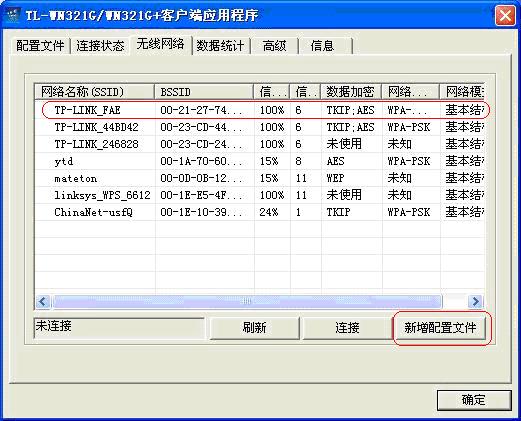Click the 新增配置文件 button
Viewport: 521px width, 421px height.
point(440,328)
